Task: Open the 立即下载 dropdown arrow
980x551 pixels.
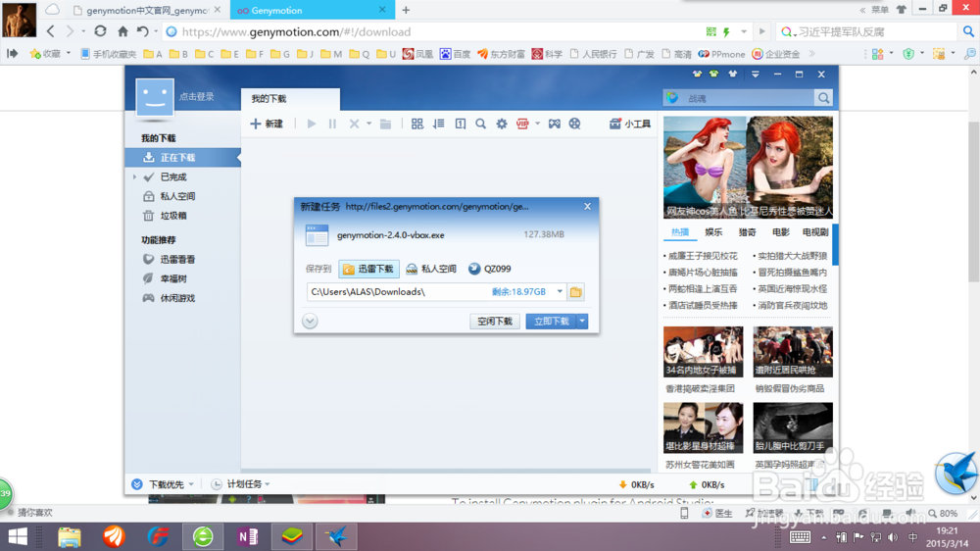Action: [x=582, y=321]
